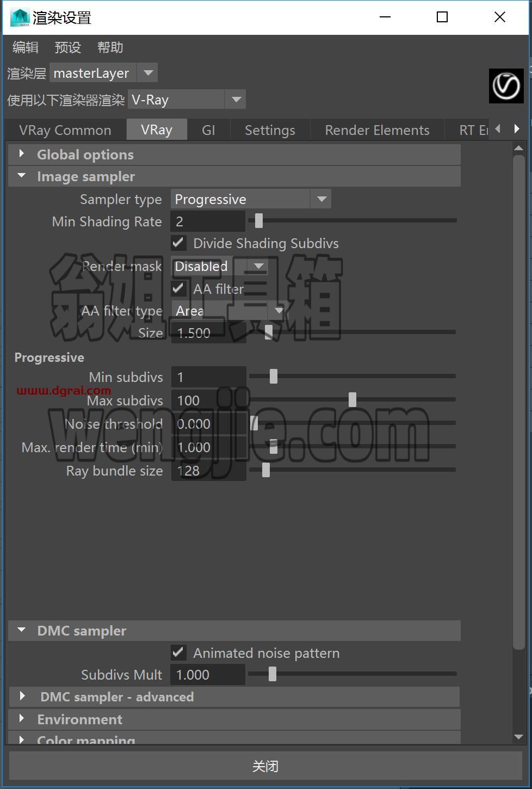Click the scrollbar down arrow
This screenshot has height=789, width=532.
(518, 737)
